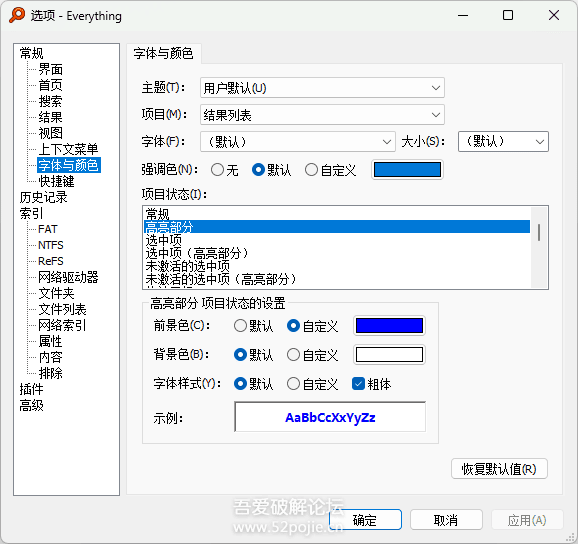The height and width of the screenshot is (544, 578).
Task: Choose 自定义 radio for 背景色
Action: pyautogui.click(x=293, y=355)
